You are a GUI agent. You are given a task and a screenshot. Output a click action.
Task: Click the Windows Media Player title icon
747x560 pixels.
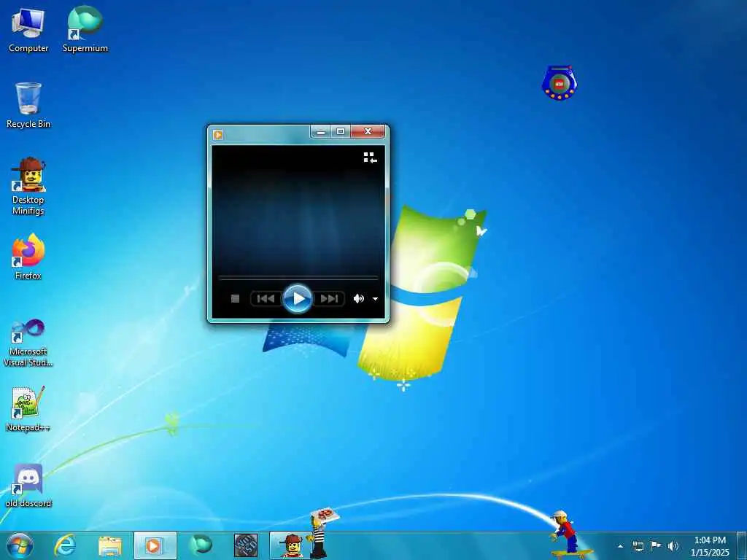click(x=218, y=134)
